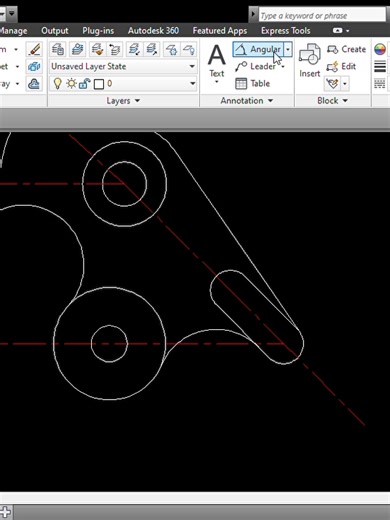Toggle layer 0 padlock lock state
The image size is (390, 520).
click(85, 83)
